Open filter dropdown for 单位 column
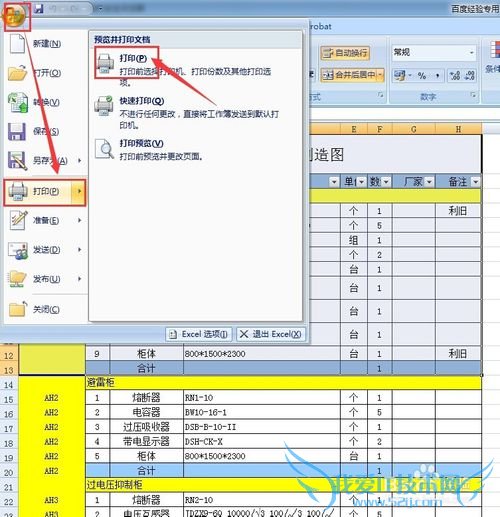The image size is (500, 517). [x=361, y=182]
